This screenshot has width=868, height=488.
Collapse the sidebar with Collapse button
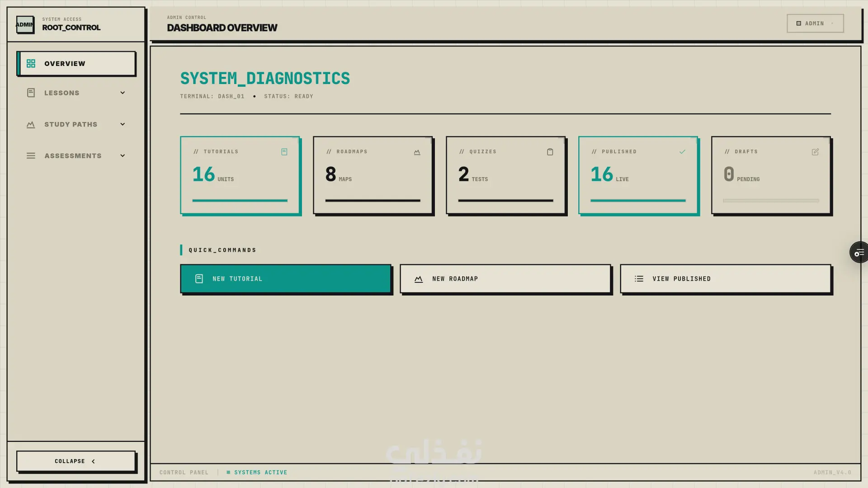point(75,461)
